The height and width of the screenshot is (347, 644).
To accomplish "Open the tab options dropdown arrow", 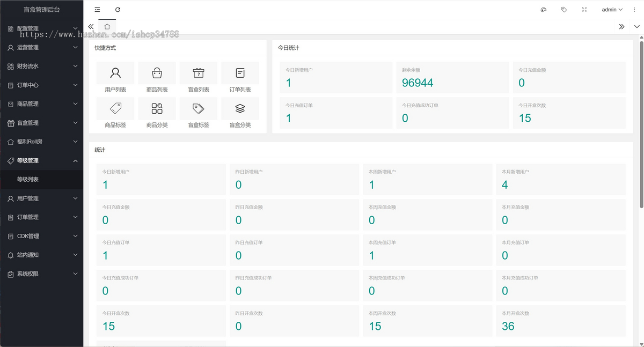I will point(636,26).
